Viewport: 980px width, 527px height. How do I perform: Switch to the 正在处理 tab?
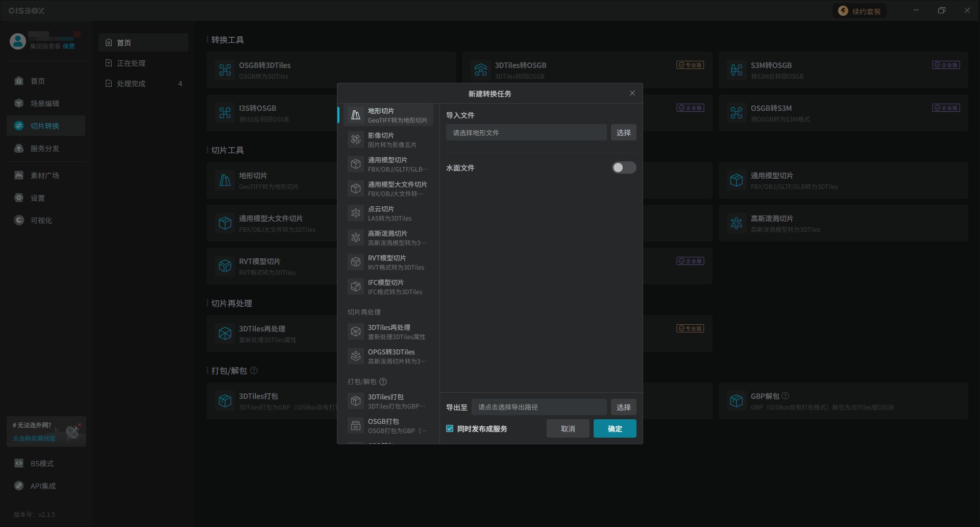[x=131, y=63]
